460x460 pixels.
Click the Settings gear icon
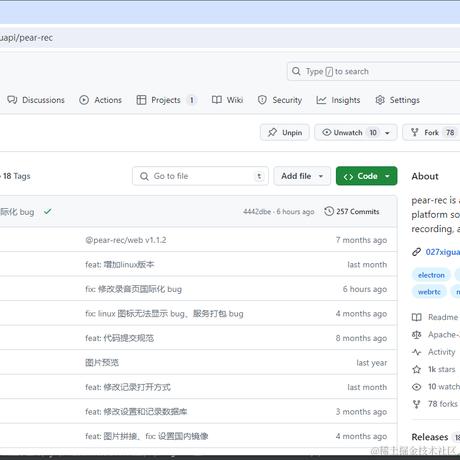[x=380, y=100]
